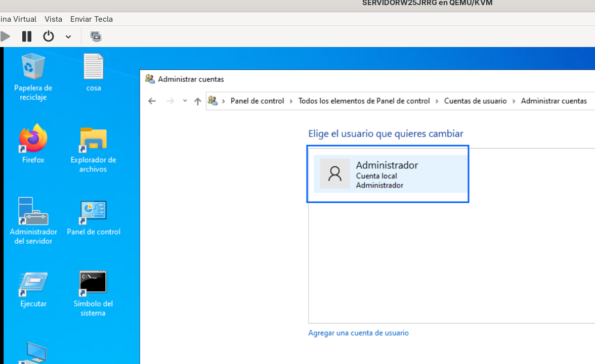
Task: Expand chevron after Cuentas de usuario breadcrumb
Action: tap(514, 101)
